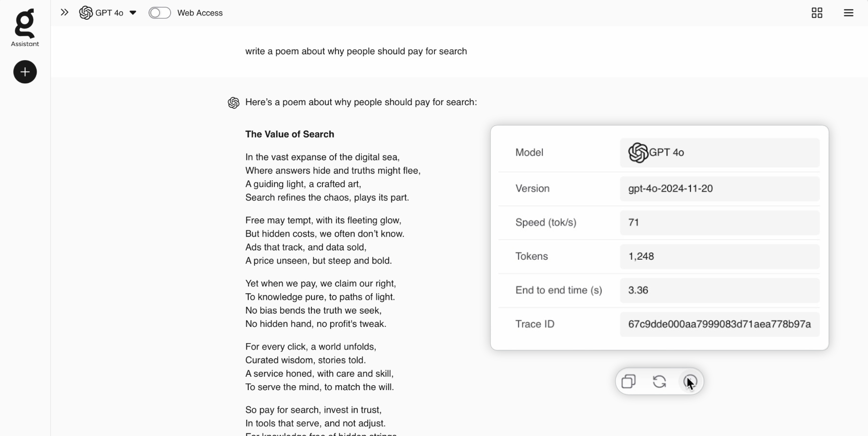Click the Trace ID value field
Image resolution: width=868 pixels, height=436 pixels.
pos(719,324)
